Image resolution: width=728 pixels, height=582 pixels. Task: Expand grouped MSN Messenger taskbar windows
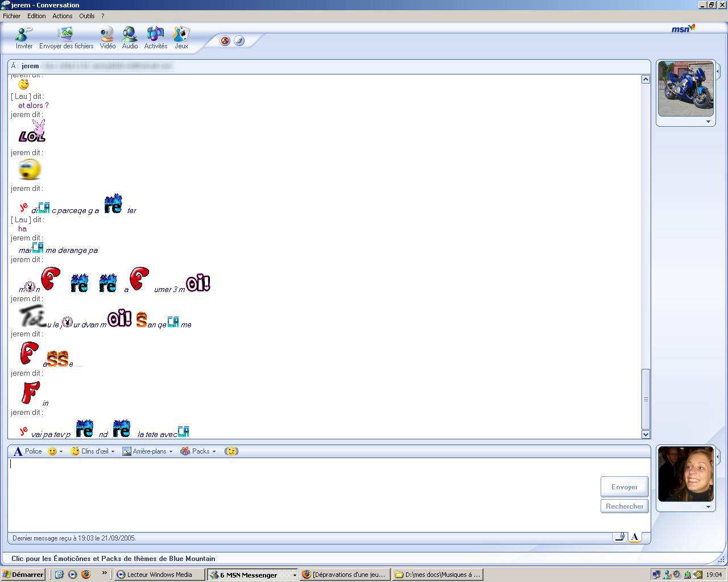click(294, 575)
